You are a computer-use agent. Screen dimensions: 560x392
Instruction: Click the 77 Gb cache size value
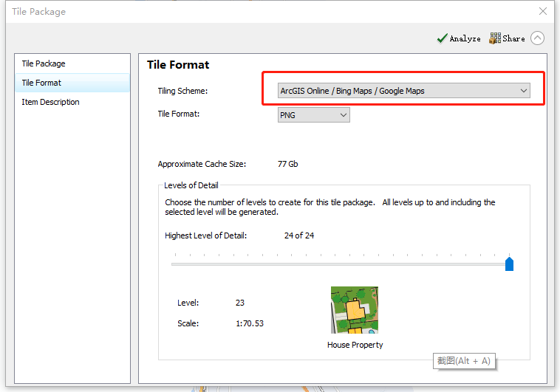(x=287, y=164)
